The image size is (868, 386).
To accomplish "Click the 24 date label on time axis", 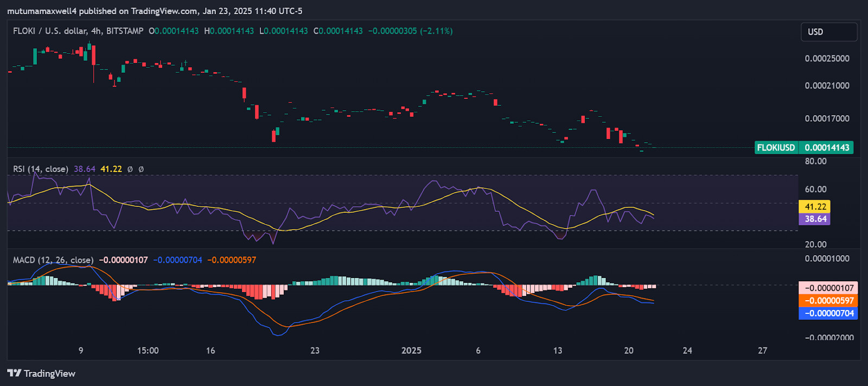I will (x=687, y=351).
